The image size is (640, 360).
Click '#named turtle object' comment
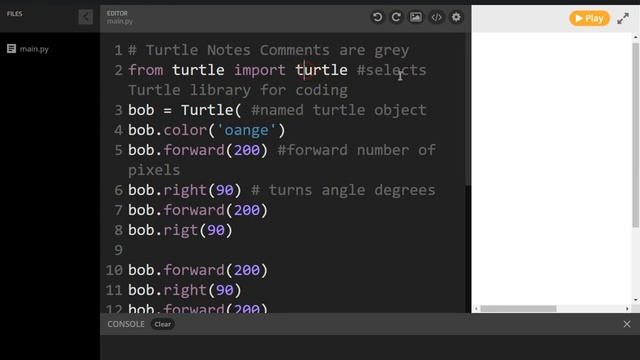pos(339,110)
